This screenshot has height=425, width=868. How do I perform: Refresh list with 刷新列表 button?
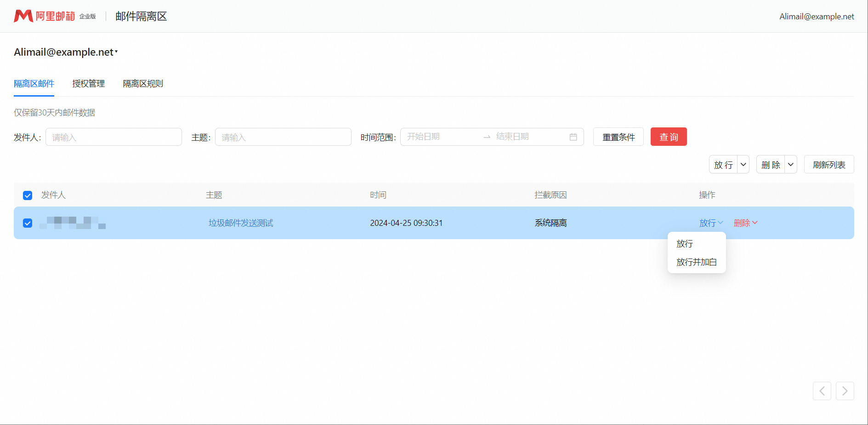pyautogui.click(x=828, y=165)
